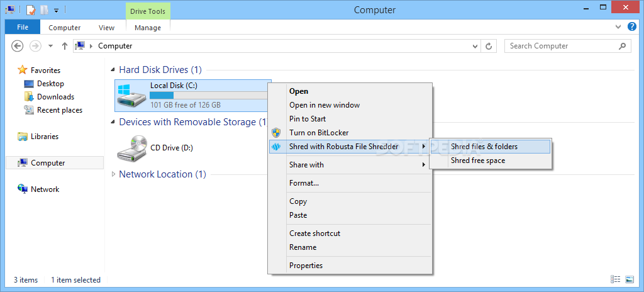The image size is (644, 292).
Task: Click the Back arrow navigation button
Action: point(17,46)
